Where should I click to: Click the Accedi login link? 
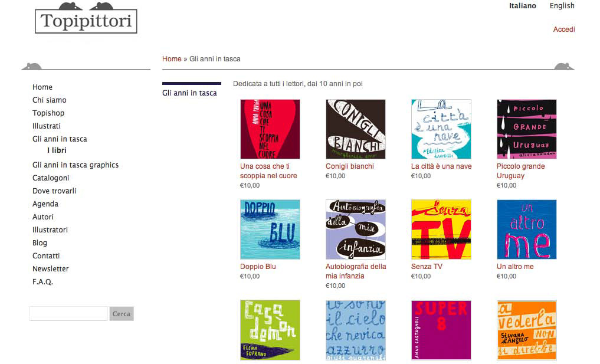563,29
